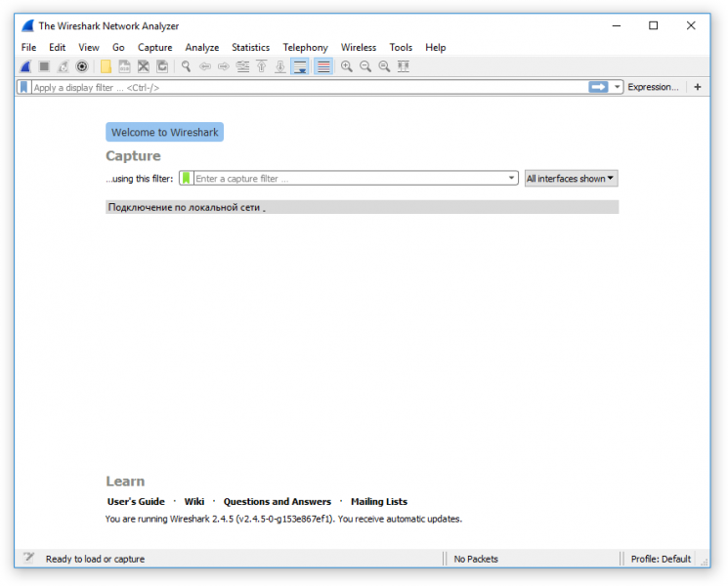The height and width of the screenshot is (586, 728).
Task: Apply display filter with blue arrow
Action: tap(598, 87)
